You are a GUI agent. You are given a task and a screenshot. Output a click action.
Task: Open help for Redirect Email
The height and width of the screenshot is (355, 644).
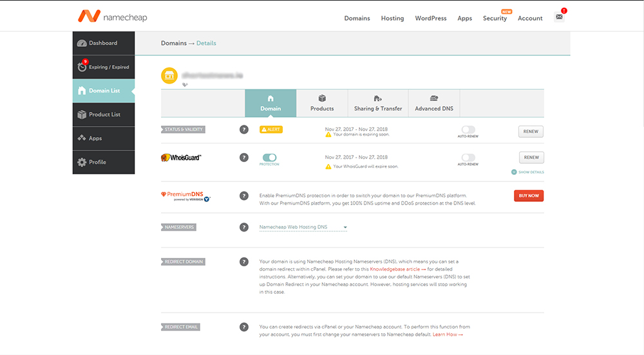click(244, 327)
